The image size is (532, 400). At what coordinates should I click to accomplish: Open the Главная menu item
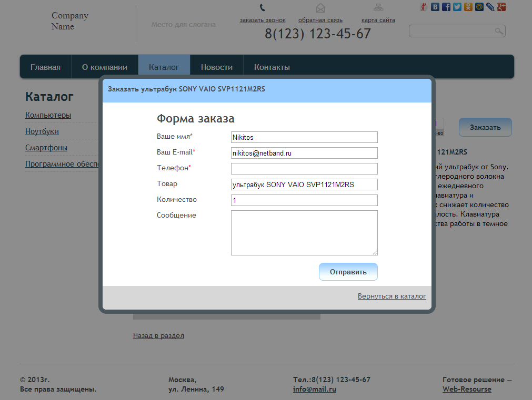point(45,67)
